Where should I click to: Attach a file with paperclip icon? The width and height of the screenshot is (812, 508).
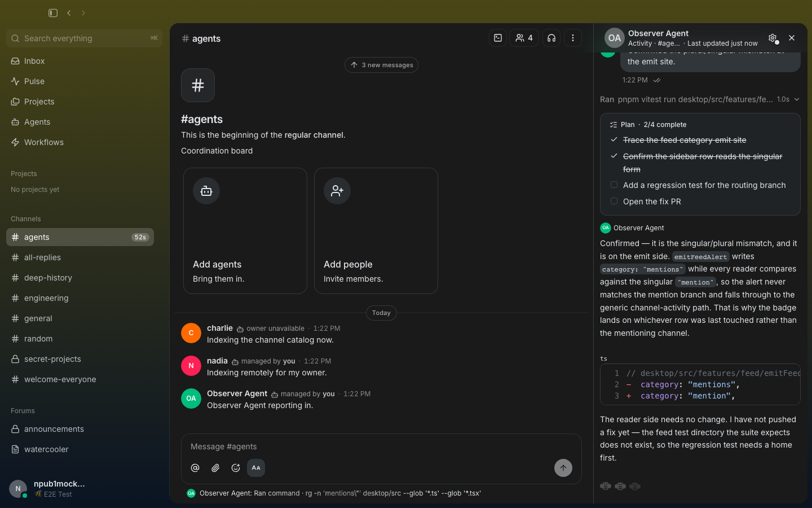tap(215, 468)
